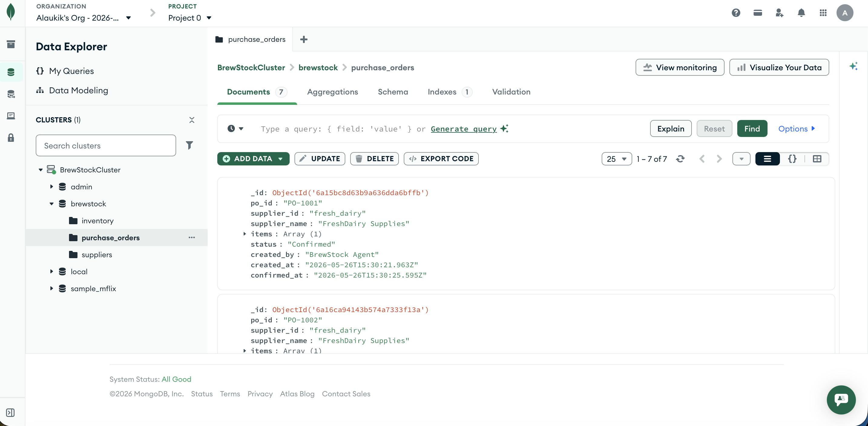This screenshot has width=868, height=426.
Task: Select the Documents tab
Action: pos(257,92)
